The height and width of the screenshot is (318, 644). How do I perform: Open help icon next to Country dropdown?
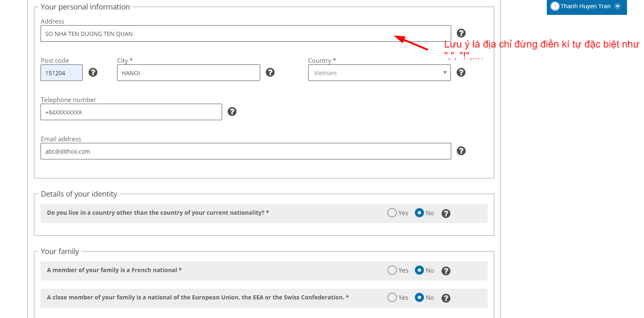pos(461,72)
